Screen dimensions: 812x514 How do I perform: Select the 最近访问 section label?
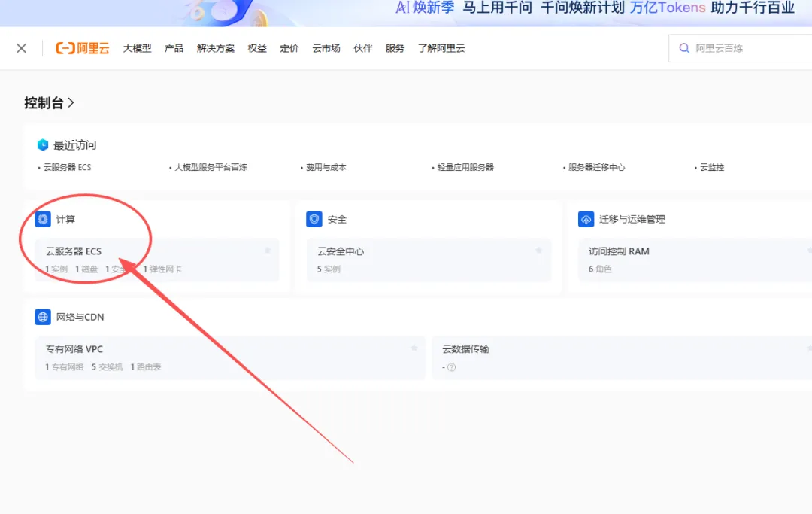click(x=74, y=144)
